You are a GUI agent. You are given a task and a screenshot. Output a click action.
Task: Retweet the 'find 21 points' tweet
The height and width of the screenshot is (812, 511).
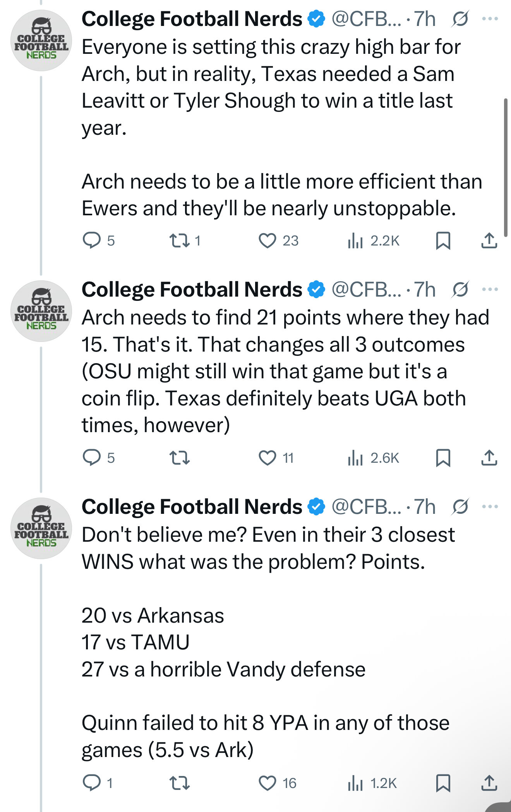tap(180, 458)
